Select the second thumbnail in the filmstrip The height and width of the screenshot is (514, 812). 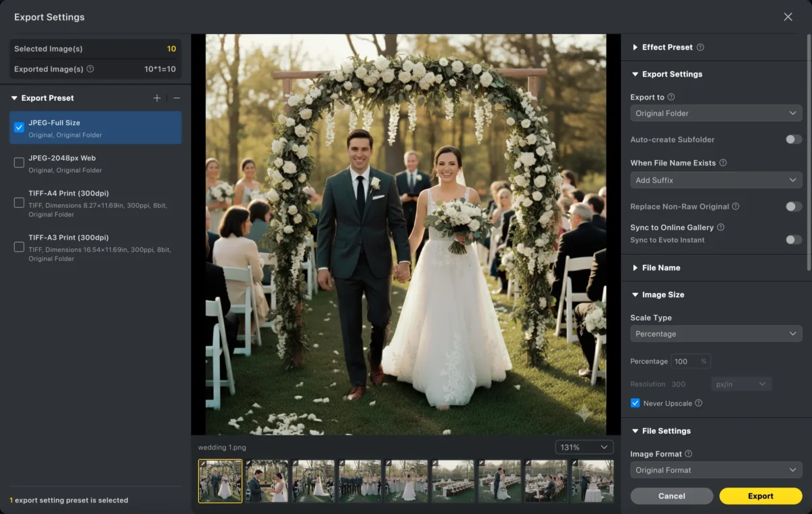pyautogui.click(x=267, y=481)
